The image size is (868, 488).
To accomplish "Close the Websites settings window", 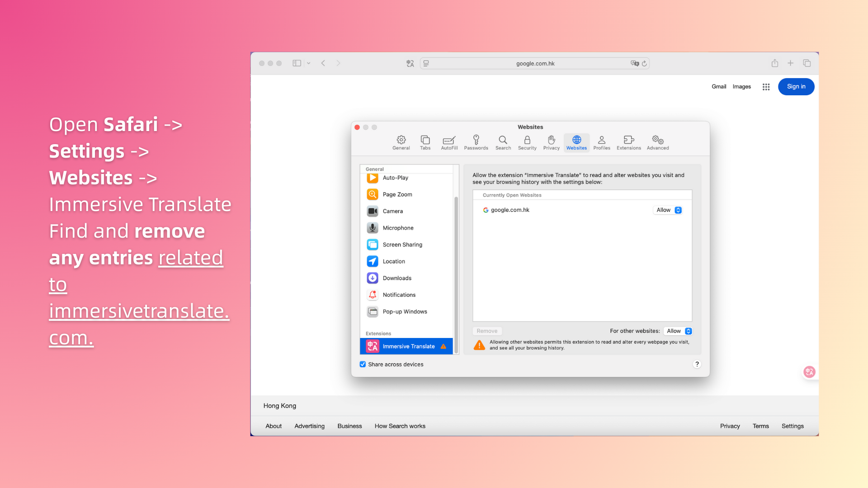I will 357,127.
